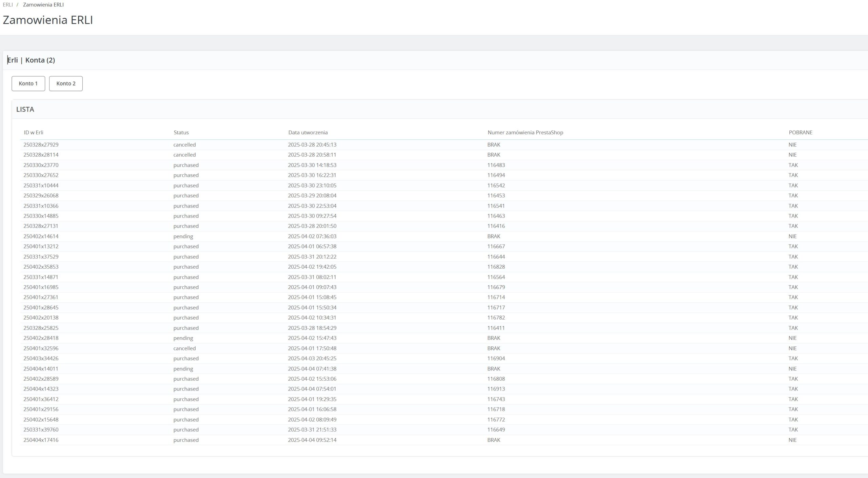This screenshot has width=868, height=478.
Task: Click the Erli | Konta (2) heading
Action: (31, 60)
